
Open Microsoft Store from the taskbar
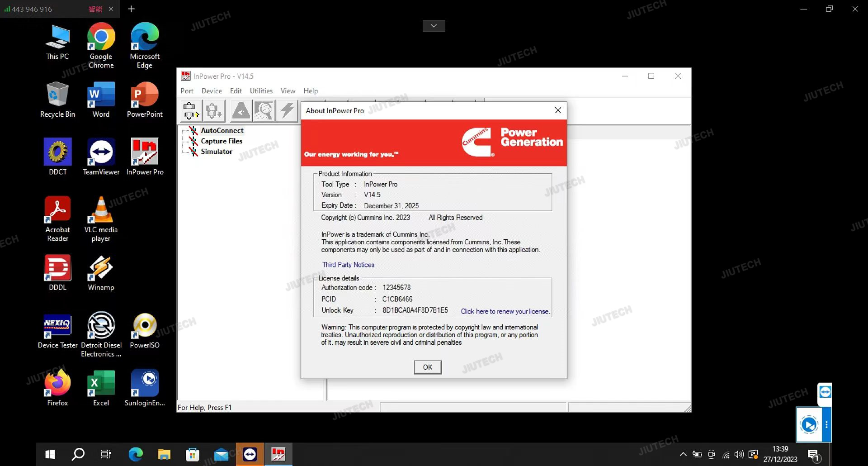click(193, 454)
